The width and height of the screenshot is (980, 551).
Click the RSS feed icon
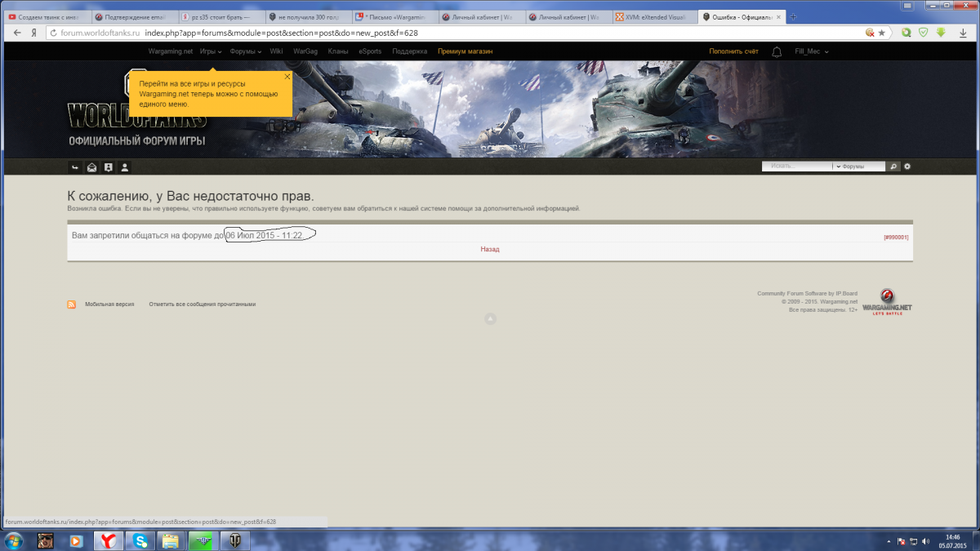pyautogui.click(x=72, y=304)
